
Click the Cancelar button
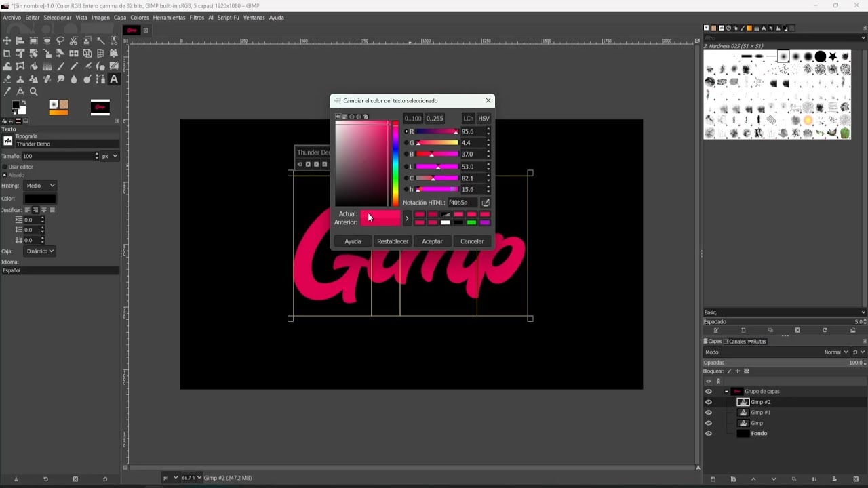pos(472,241)
